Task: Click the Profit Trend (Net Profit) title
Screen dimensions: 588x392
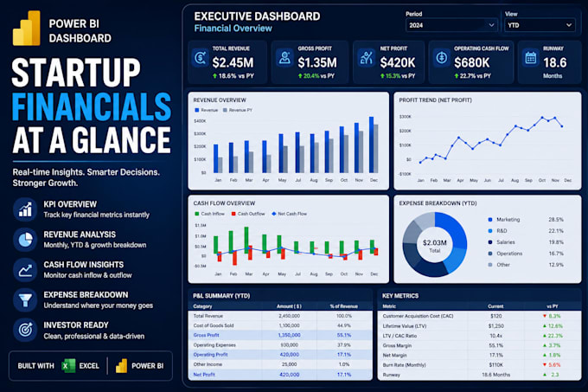Action: coord(435,100)
